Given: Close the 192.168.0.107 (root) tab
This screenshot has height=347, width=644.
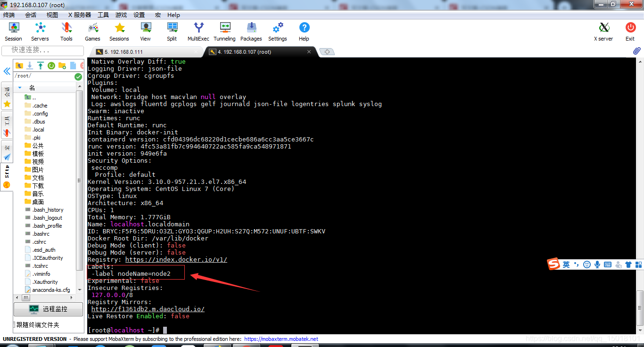Looking at the screenshot, I should [x=309, y=52].
